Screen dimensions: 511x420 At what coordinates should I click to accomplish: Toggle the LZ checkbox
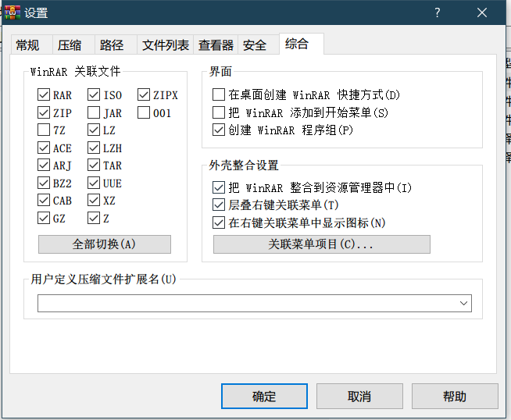[x=94, y=130]
